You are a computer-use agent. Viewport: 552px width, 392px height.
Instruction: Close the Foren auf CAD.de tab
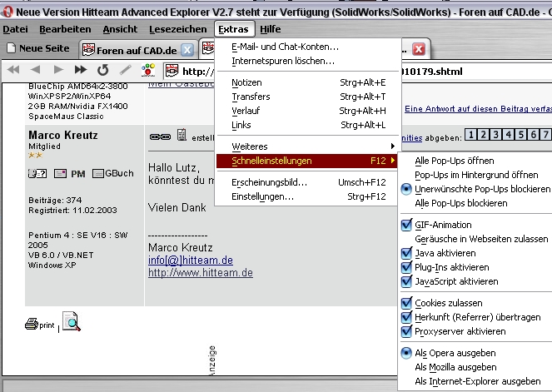click(x=187, y=50)
